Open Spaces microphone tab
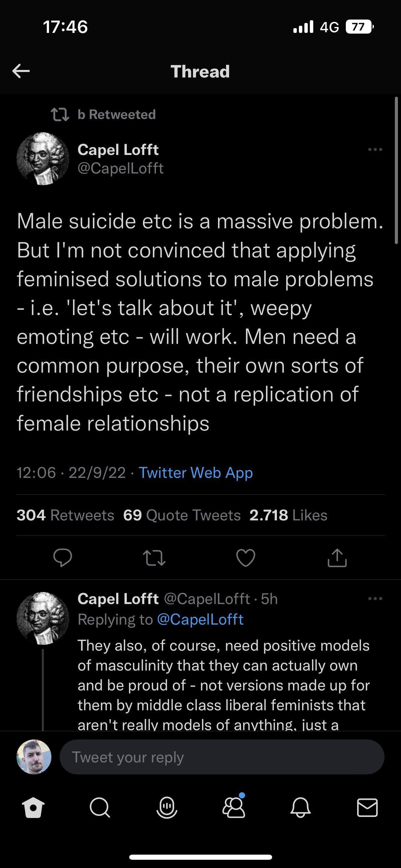This screenshot has height=868, width=401. click(x=167, y=808)
